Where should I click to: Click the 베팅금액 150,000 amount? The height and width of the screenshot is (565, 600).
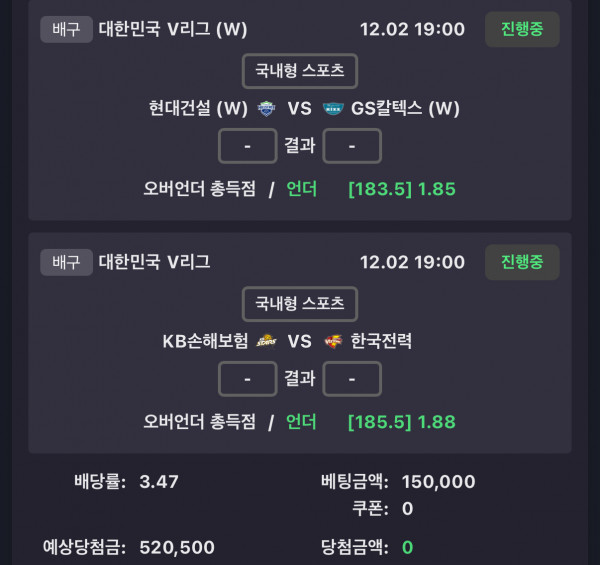tap(438, 481)
